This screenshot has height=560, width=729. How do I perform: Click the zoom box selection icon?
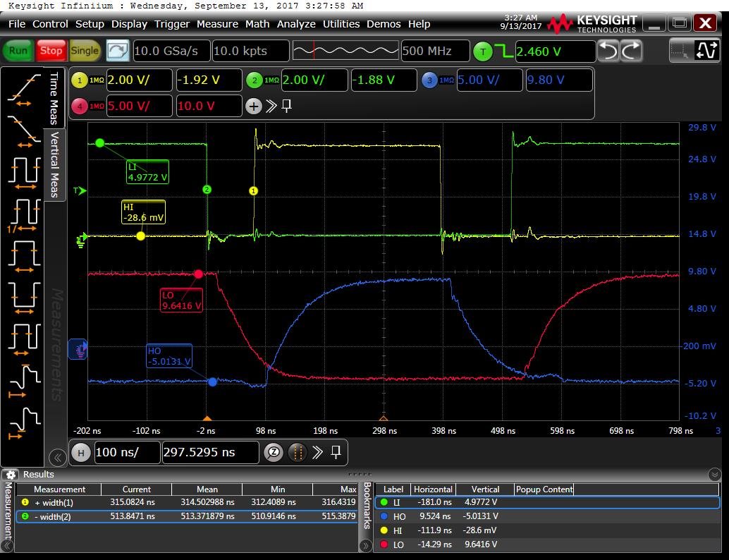pos(680,51)
